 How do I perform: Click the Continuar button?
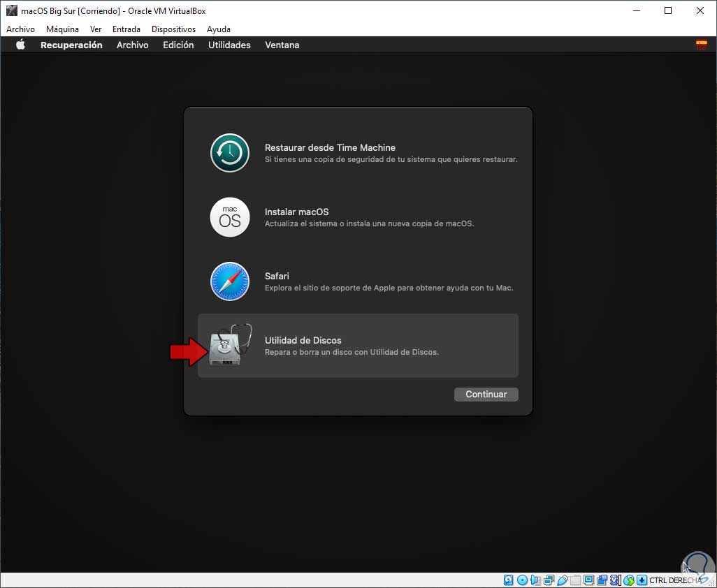click(486, 395)
